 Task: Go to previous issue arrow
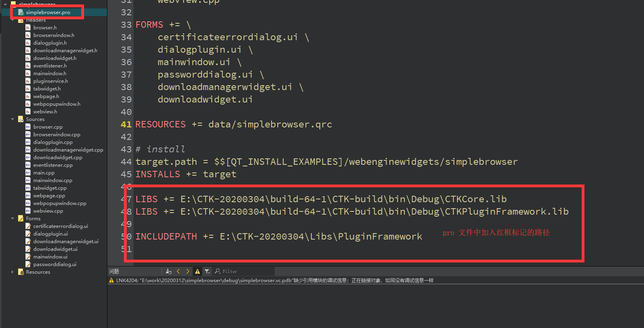[x=178, y=272]
